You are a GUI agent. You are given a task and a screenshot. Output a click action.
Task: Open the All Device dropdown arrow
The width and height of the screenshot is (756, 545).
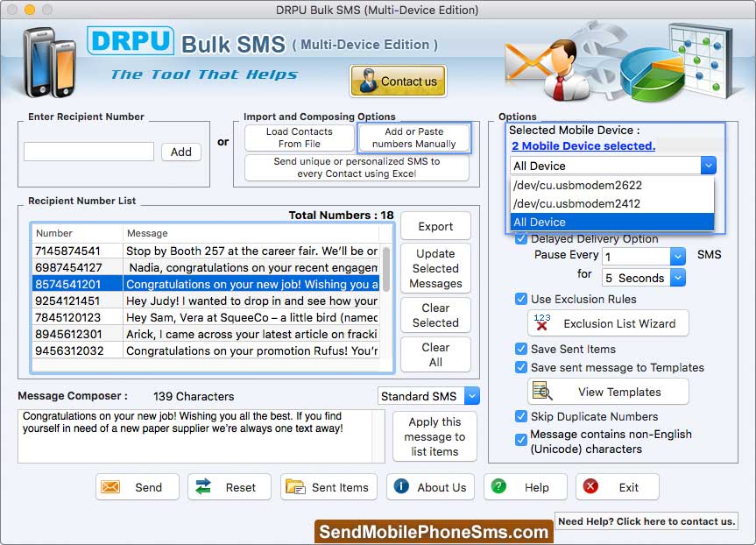click(x=709, y=166)
